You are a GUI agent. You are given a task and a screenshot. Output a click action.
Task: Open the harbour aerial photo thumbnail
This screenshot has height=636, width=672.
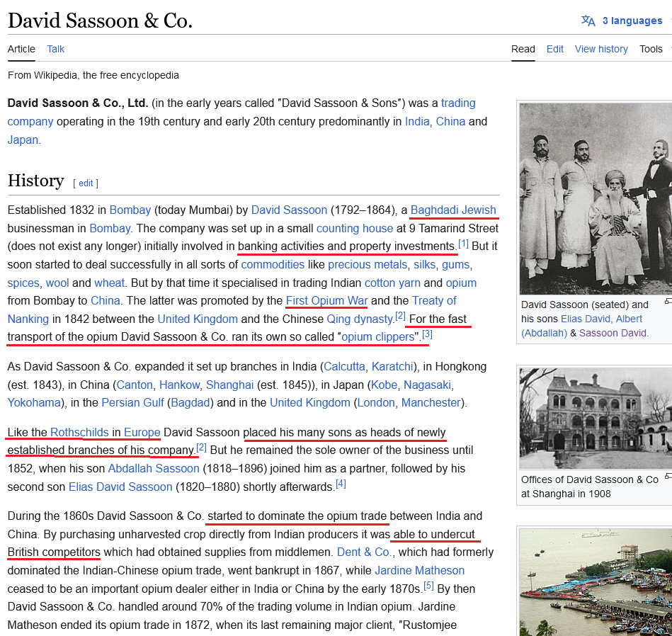click(x=596, y=582)
